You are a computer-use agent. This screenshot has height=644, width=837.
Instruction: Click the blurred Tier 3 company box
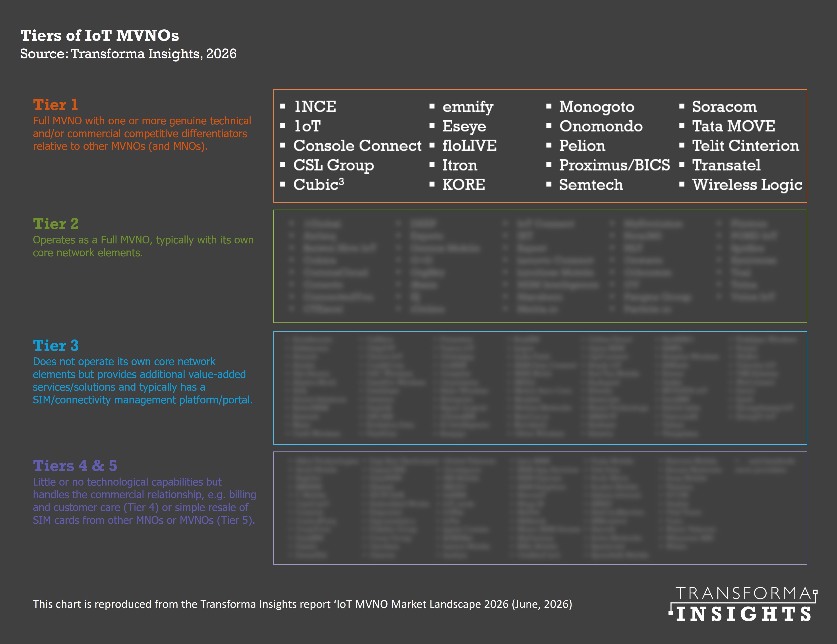(540, 388)
